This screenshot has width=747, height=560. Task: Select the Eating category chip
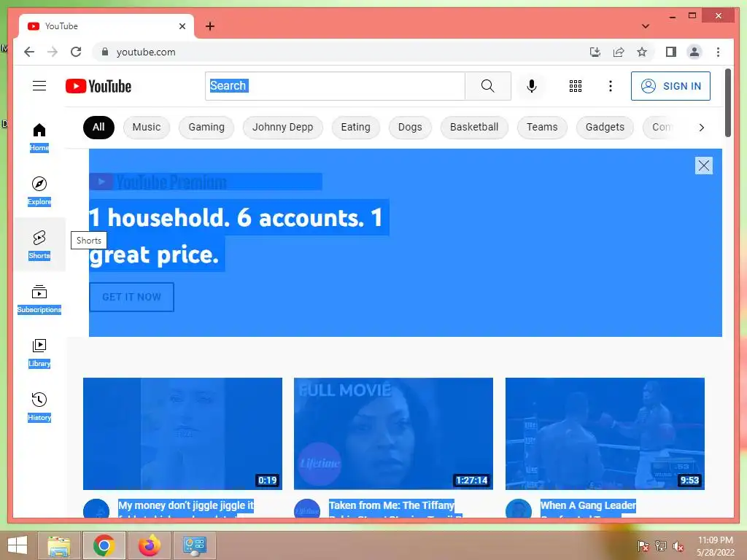(355, 127)
